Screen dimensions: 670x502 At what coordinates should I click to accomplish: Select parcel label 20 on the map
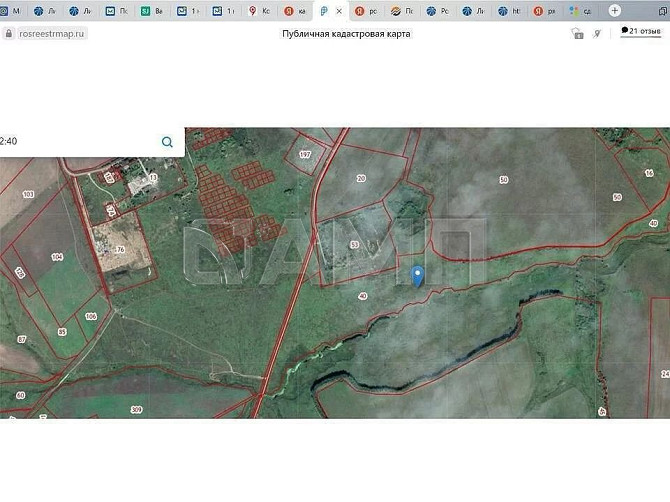[x=361, y=178]
